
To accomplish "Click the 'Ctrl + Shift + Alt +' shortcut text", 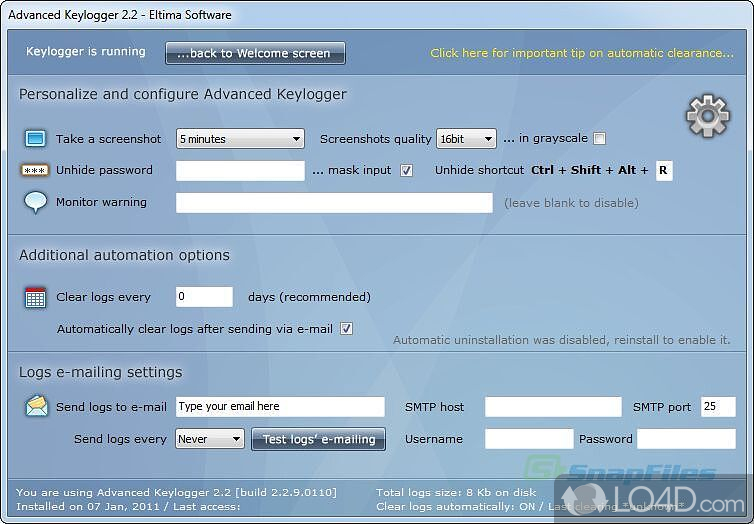I will coord(590,170).
